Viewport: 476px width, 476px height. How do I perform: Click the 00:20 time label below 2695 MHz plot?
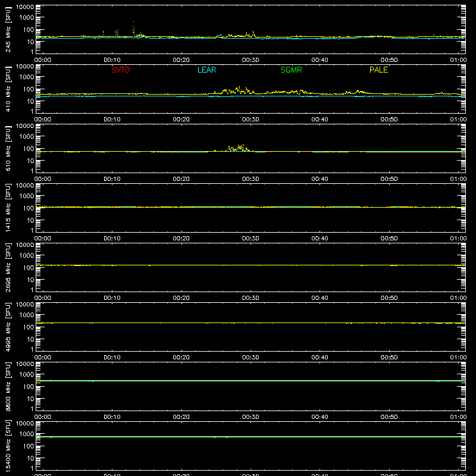click(181, 298)
